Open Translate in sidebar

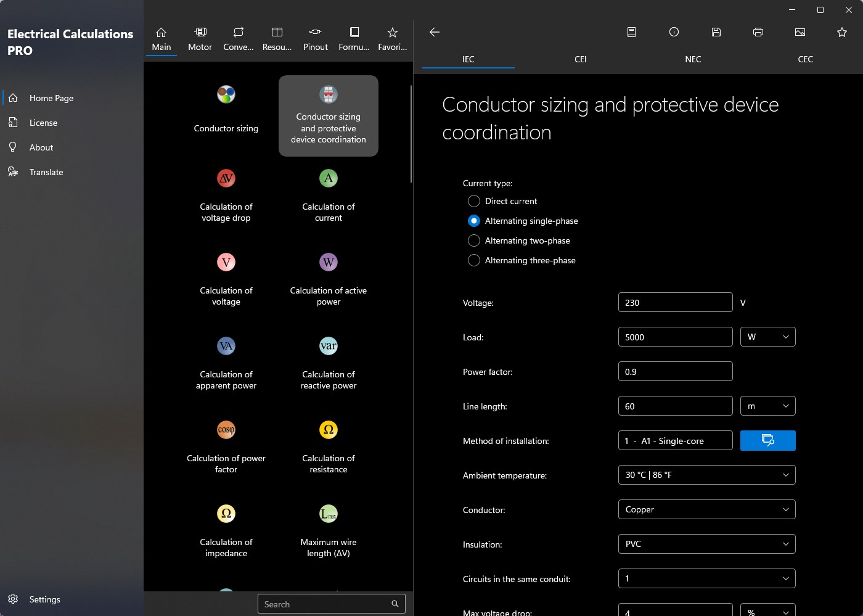[72, 172]
